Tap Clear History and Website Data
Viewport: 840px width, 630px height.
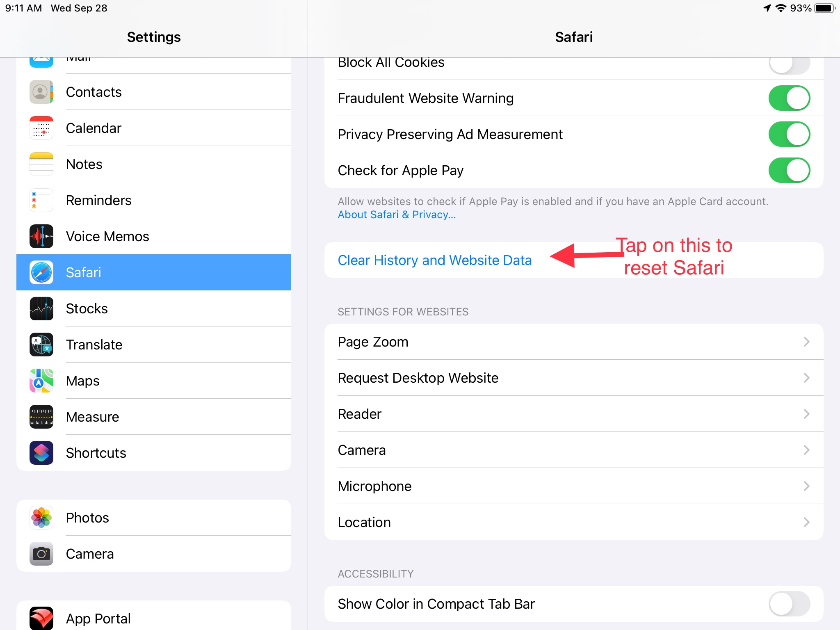click(x=435, y=260)
